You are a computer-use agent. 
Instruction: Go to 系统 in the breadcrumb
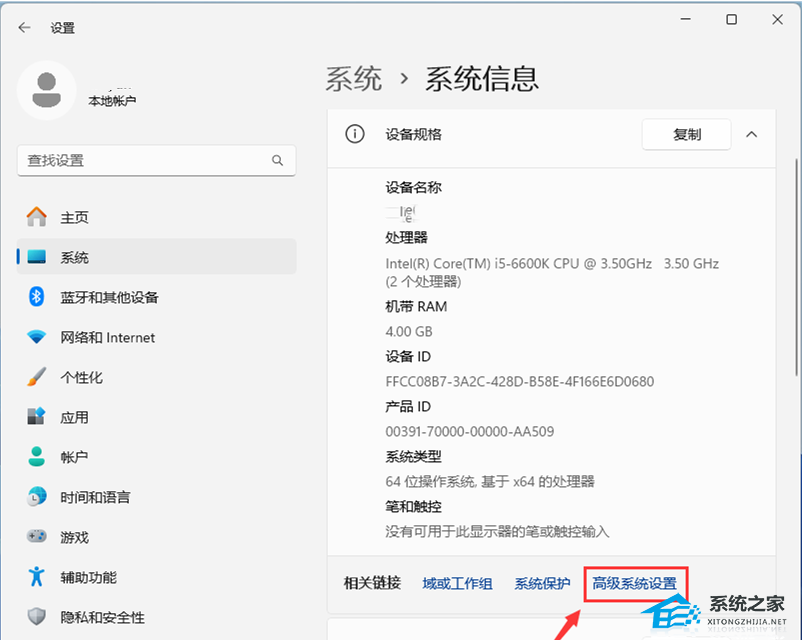click(x=354, y=78)
